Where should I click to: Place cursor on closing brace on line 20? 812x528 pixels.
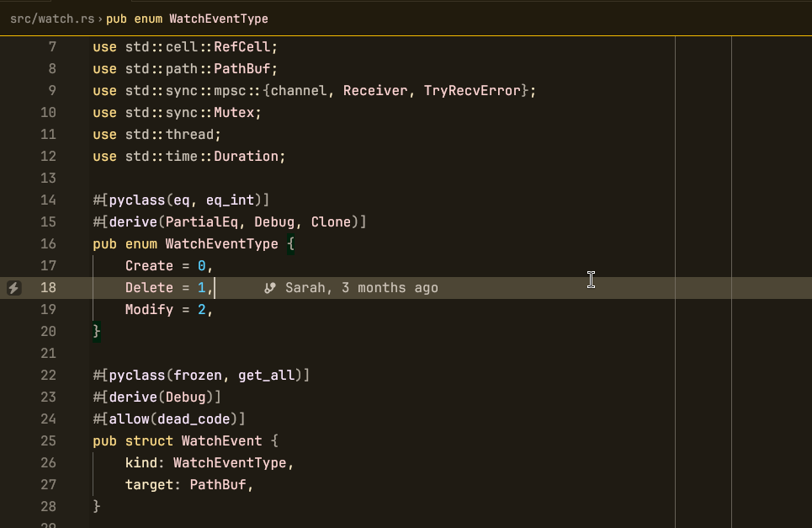click(96, 331)
